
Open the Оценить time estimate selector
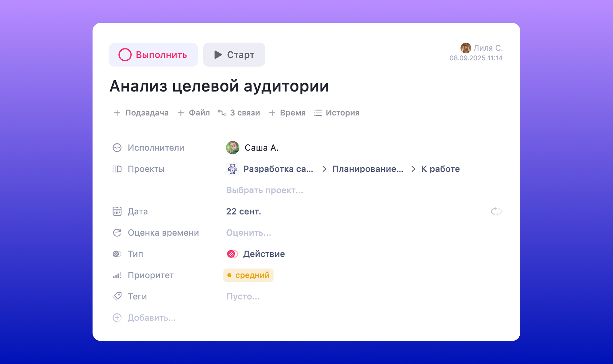point(248,233)
